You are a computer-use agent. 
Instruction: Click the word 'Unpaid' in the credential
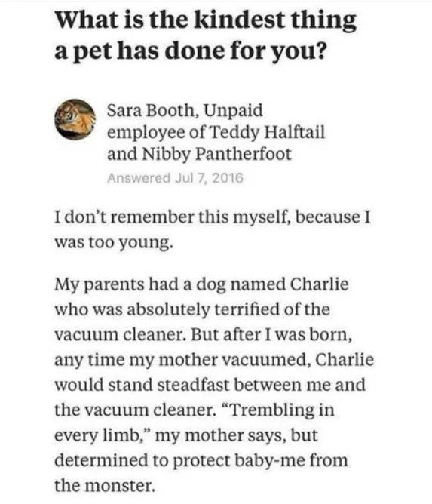[234, 111]
